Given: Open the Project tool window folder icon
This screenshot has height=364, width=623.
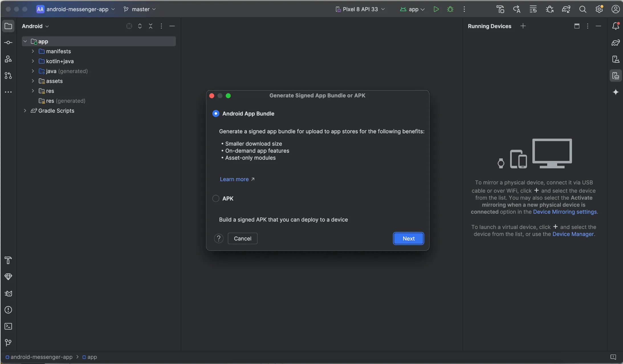Looking at the screenshot, I should 8,26.
